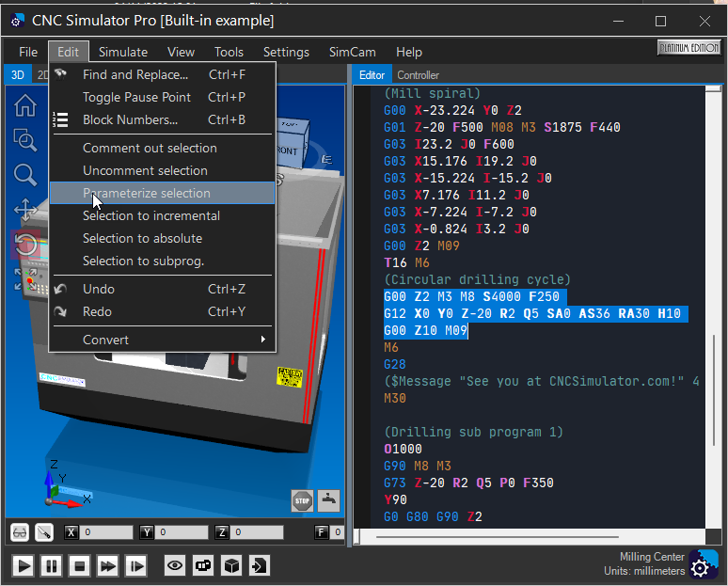The height and width of the screenshot is (586, 728).
Task: Toggle the 3D glasses view mode
Action: pyautogui.click(x=20, y=532)
